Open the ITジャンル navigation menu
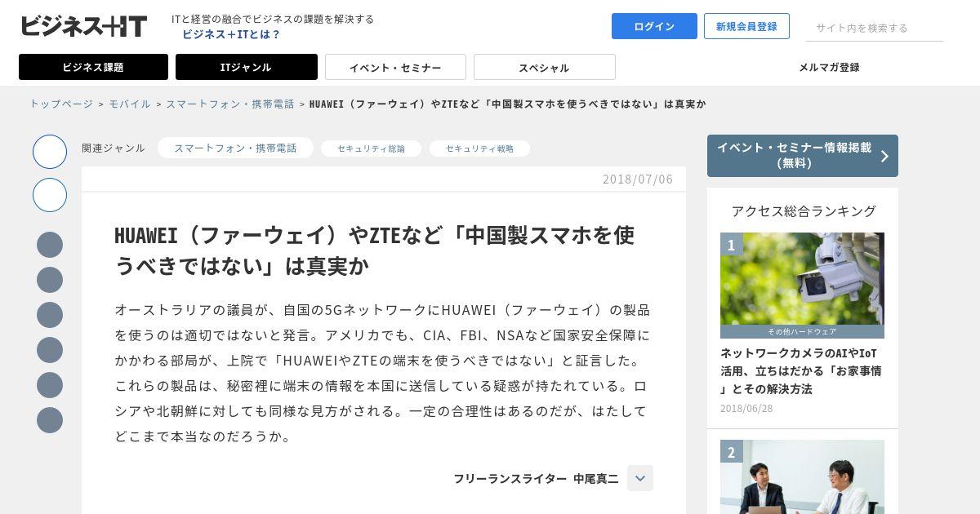The image size is (980, 514). click(x=247, y=67)
